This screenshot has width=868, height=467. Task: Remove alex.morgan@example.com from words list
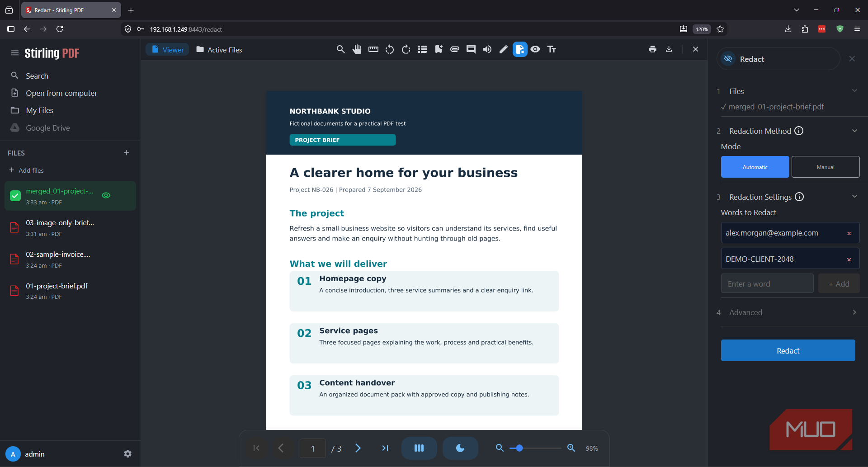(849, 233)
